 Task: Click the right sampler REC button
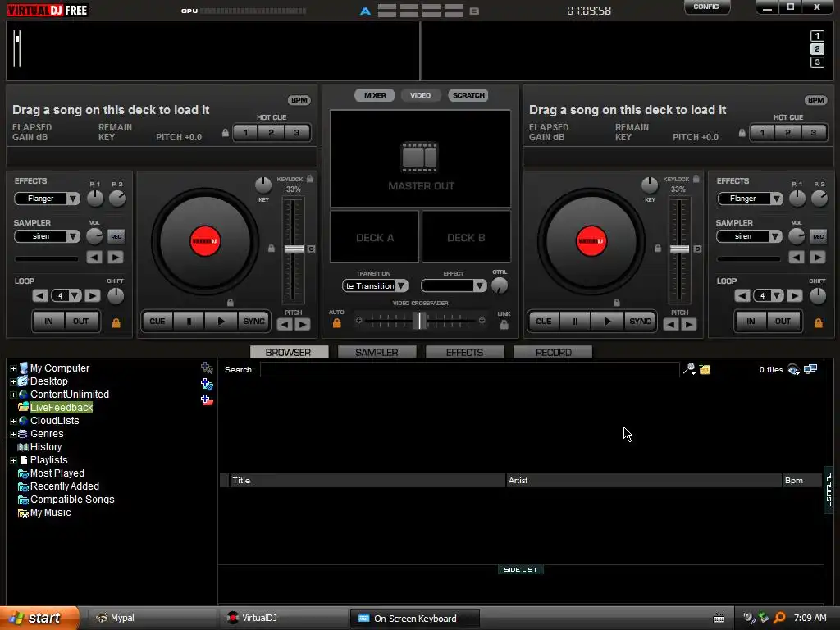coord(818,236)
